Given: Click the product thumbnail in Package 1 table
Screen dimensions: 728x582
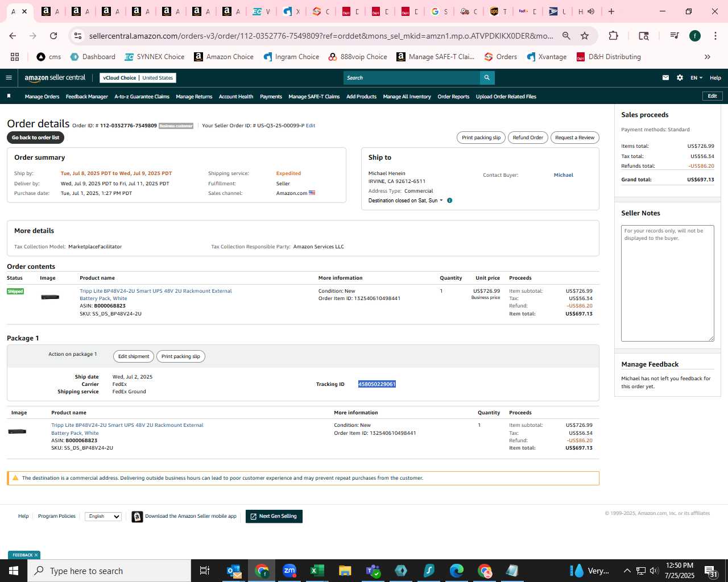Looking at the screenshot, I should [17, 431].
